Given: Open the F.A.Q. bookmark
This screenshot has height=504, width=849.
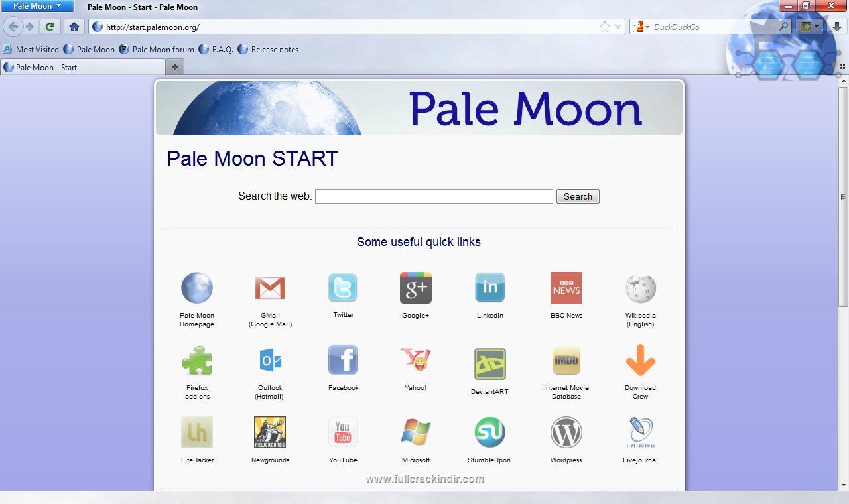Looking at the screenshot, I should pyautogui.click(x=216, y=49).
